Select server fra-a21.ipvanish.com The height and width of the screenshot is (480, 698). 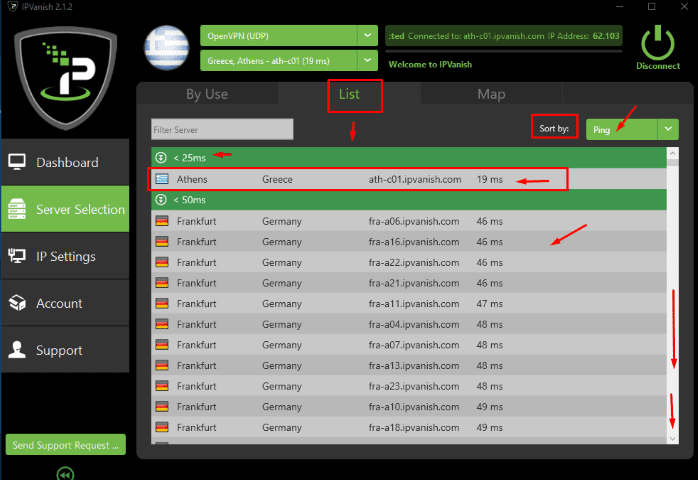[x=409, y=283]
